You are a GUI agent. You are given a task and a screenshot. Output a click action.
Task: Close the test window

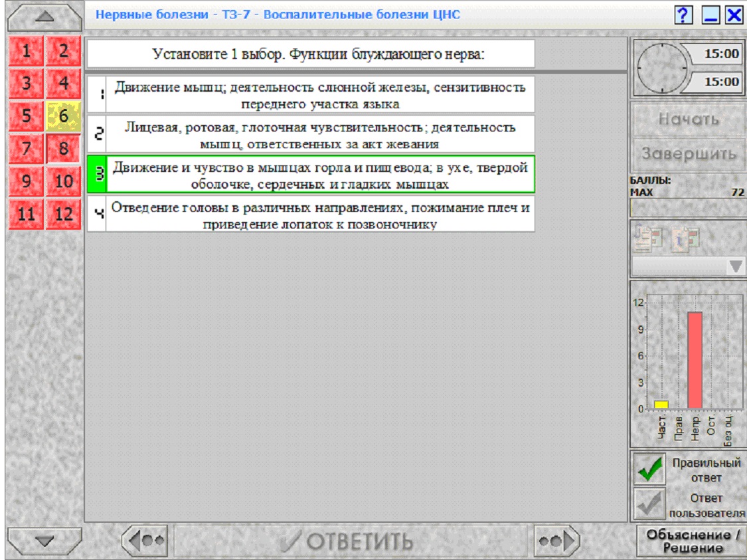pyautogui.click(x=734, y=15)
